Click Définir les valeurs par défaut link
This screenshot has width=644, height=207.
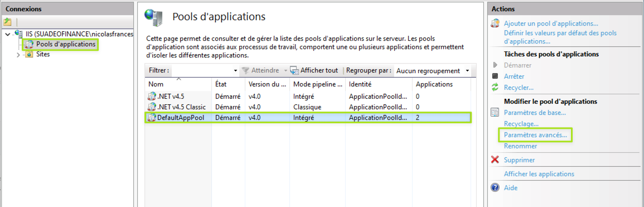point(560,37)
